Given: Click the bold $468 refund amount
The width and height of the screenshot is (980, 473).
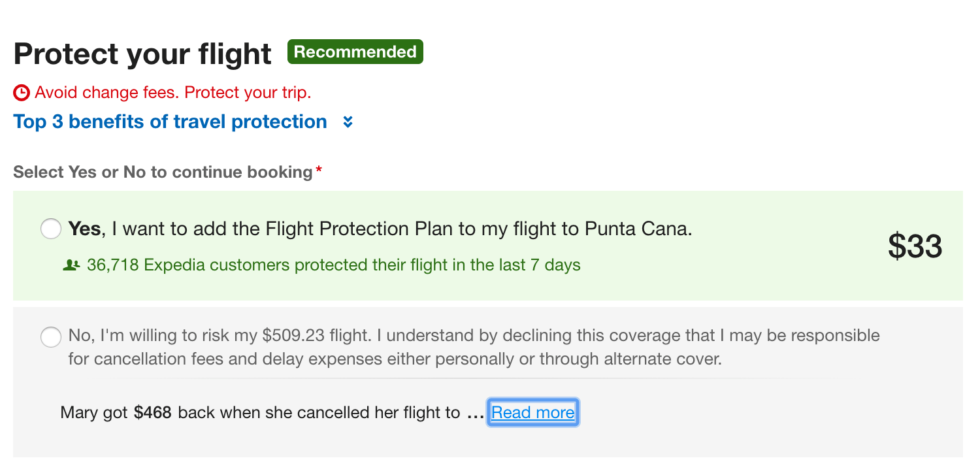Looking at the screenshot, I should (152, 413).
